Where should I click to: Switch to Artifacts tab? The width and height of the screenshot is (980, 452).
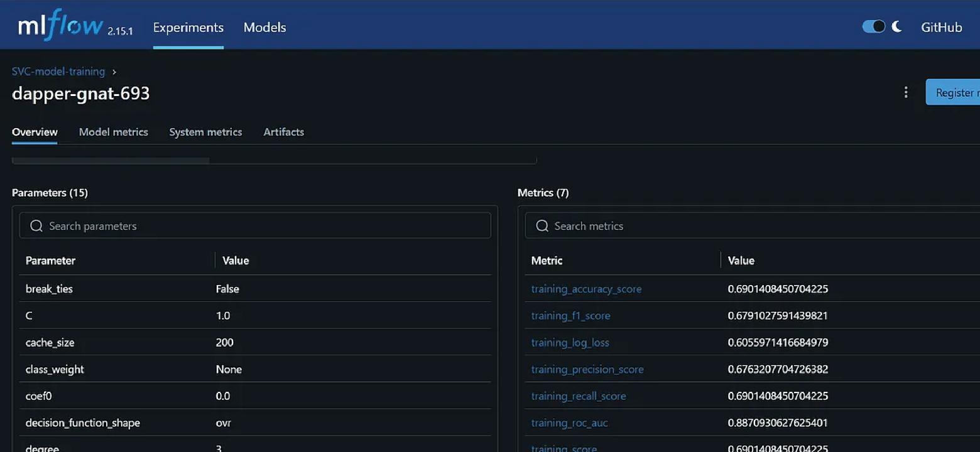tap(283, 132)
